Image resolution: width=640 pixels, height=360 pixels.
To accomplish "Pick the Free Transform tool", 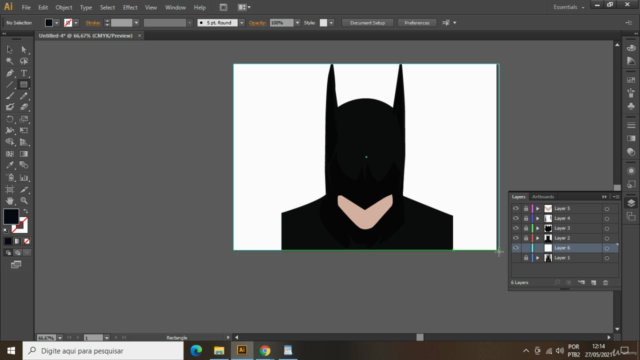I will click(x=24, y=131).
